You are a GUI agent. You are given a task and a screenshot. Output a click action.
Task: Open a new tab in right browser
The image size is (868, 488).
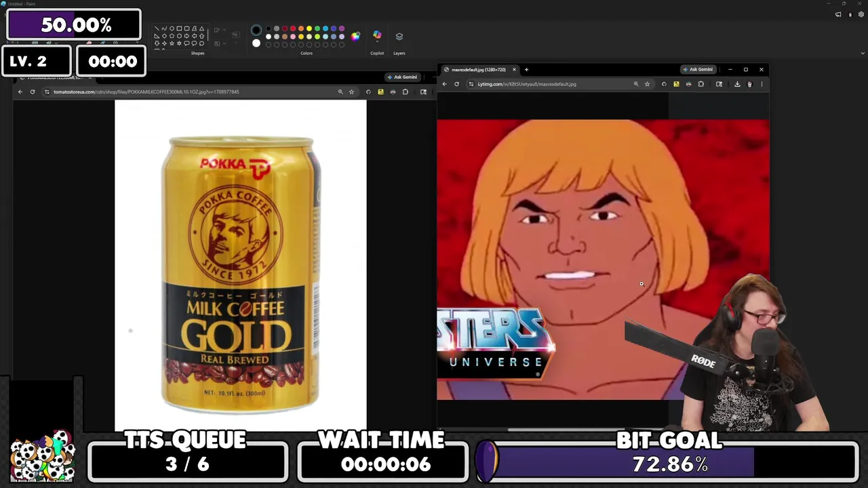coord(526,69)
